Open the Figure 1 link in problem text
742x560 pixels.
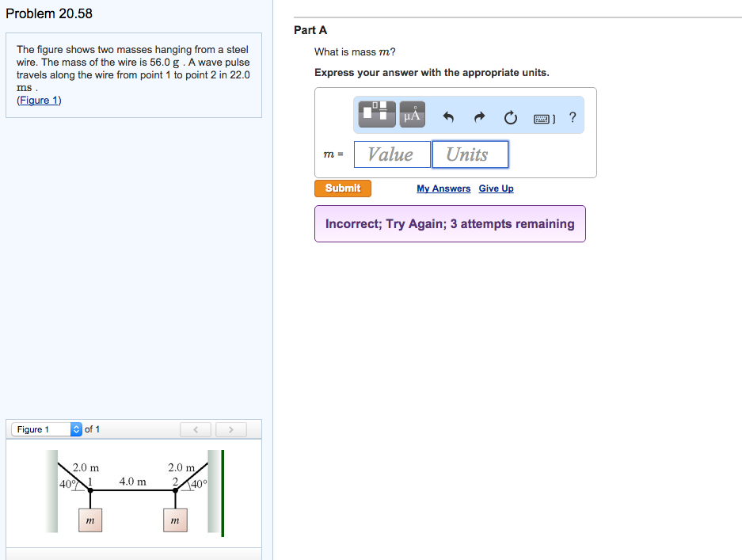tap(38, 100)
